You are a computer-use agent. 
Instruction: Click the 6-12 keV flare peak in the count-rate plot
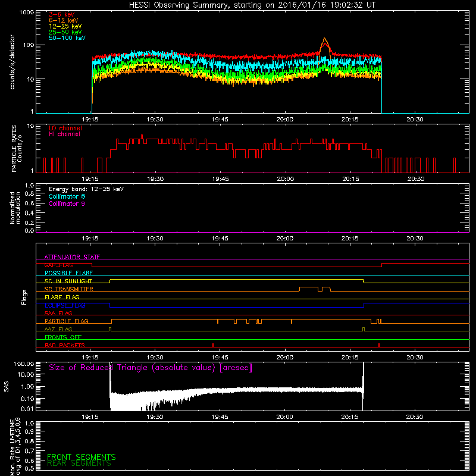(x=324, y=39)
